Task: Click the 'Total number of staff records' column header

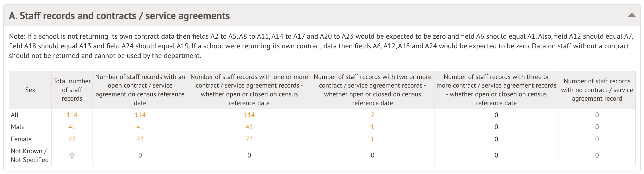Action: 72,90
